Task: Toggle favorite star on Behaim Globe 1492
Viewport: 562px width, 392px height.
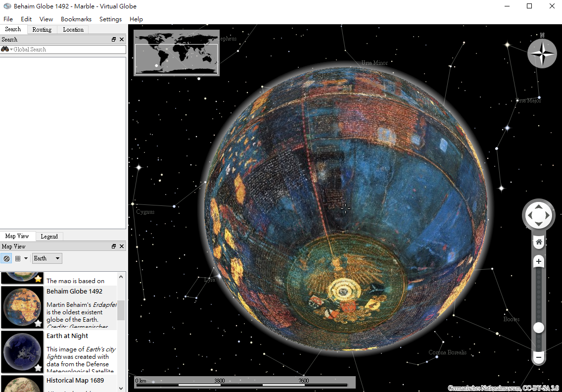Action: pos(38,323)
